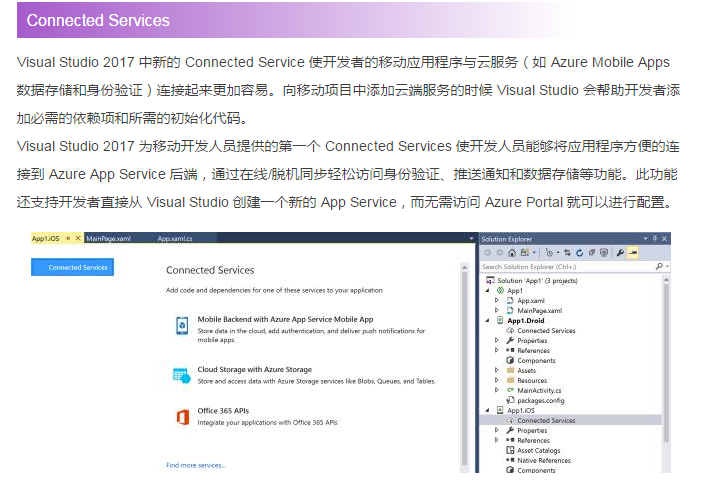Click the packages.config file icon
Viewport: 713px width, 502px height.
[x=510, y=400]
